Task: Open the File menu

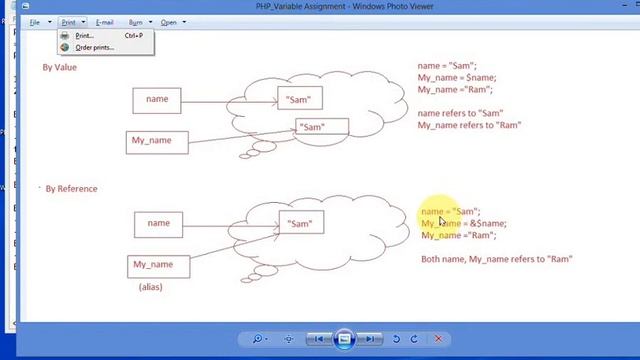Action: [35, 22]
